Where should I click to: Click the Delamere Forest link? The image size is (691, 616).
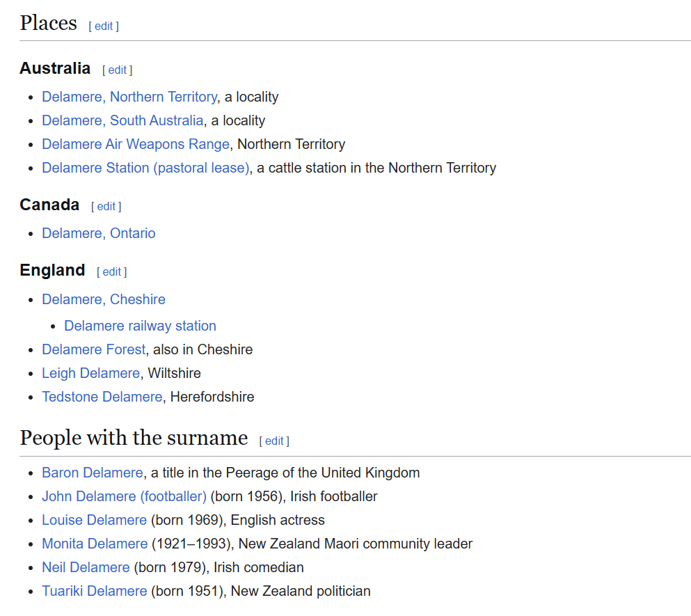[94, 349]
